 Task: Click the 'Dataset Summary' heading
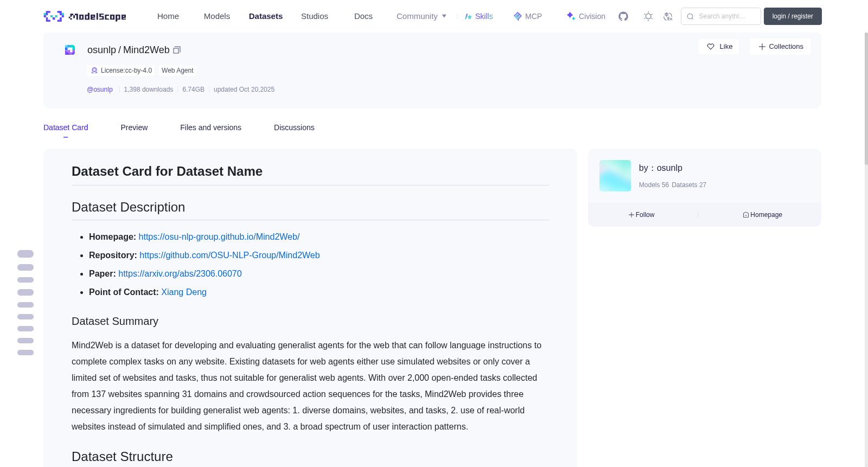click(x=115, y=322)
